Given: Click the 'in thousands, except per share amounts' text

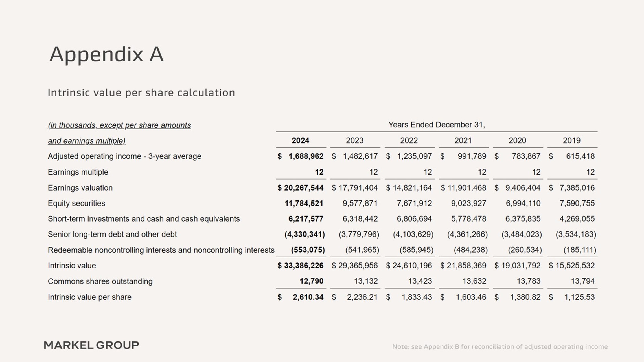Looking at the screenshot, I should [x=119, y=125].
